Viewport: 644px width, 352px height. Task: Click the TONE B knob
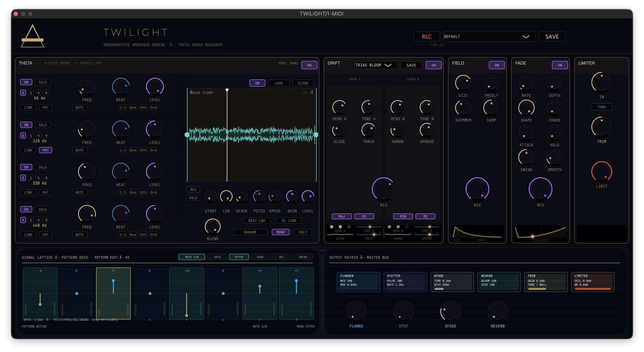click(426, 107)
